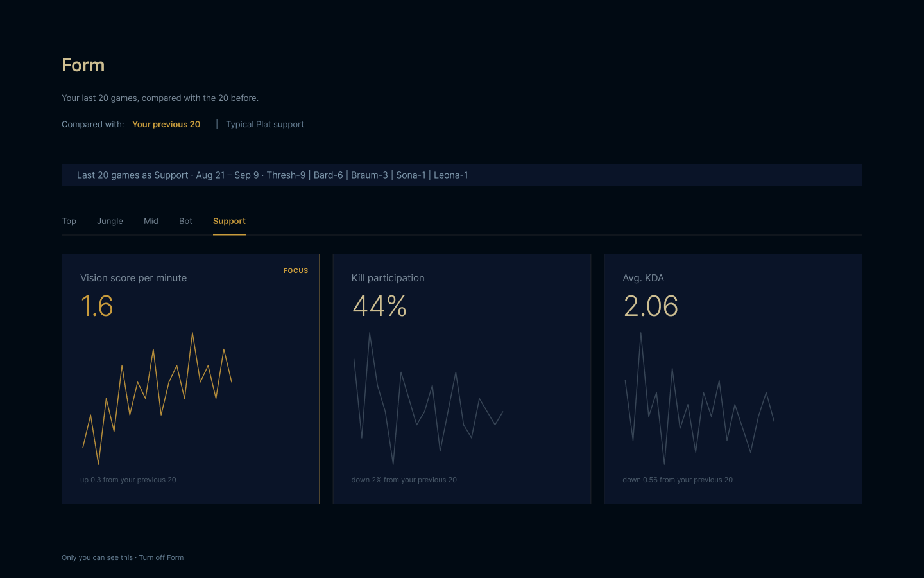Click the Form page heading
This screenshot has width=924, height=578.
click(x=83, y=65)
